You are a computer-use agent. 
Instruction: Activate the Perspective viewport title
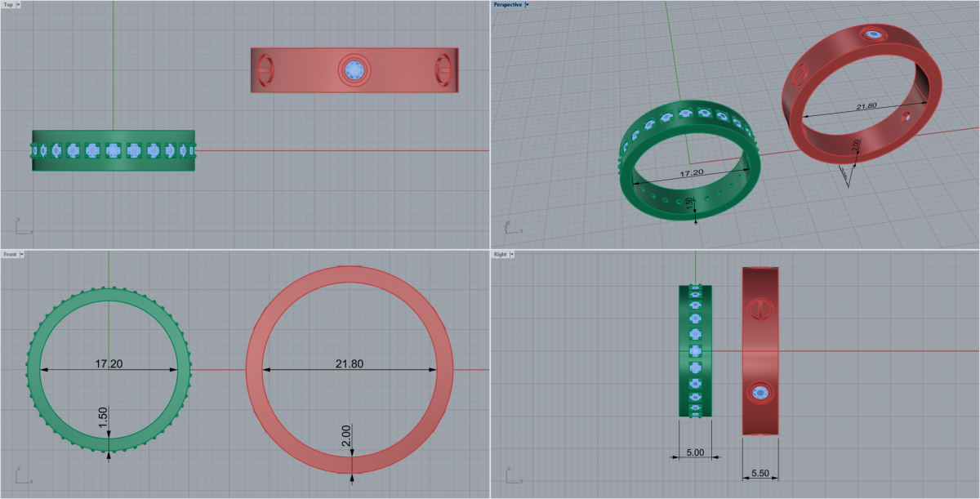point(507,5)
